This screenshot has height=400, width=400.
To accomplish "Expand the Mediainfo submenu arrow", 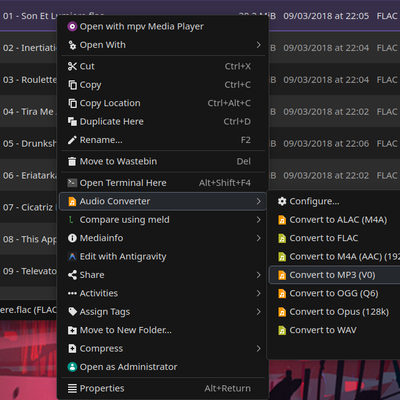I will (258, 238).
